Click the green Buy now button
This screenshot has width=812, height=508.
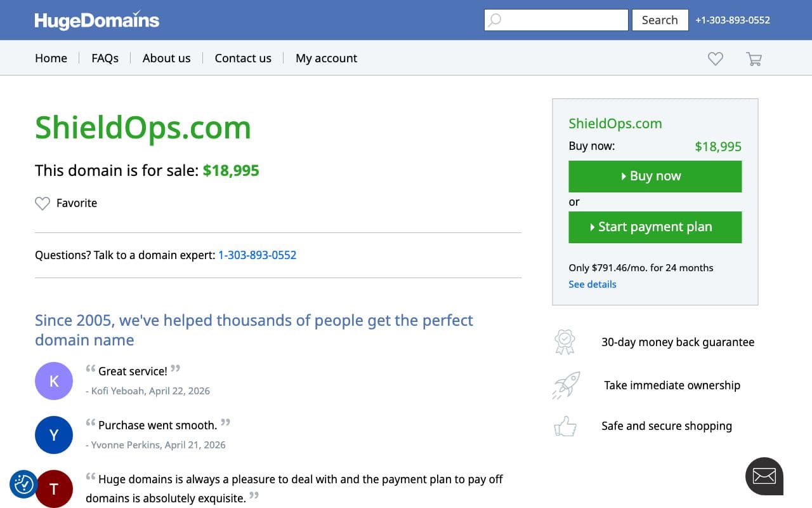[x=655, y=177]
